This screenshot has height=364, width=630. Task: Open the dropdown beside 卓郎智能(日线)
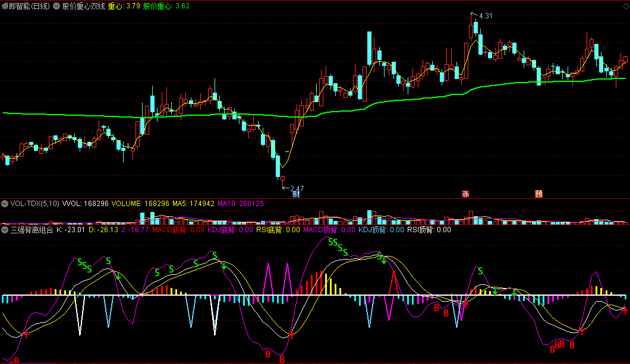pos(56,6)
